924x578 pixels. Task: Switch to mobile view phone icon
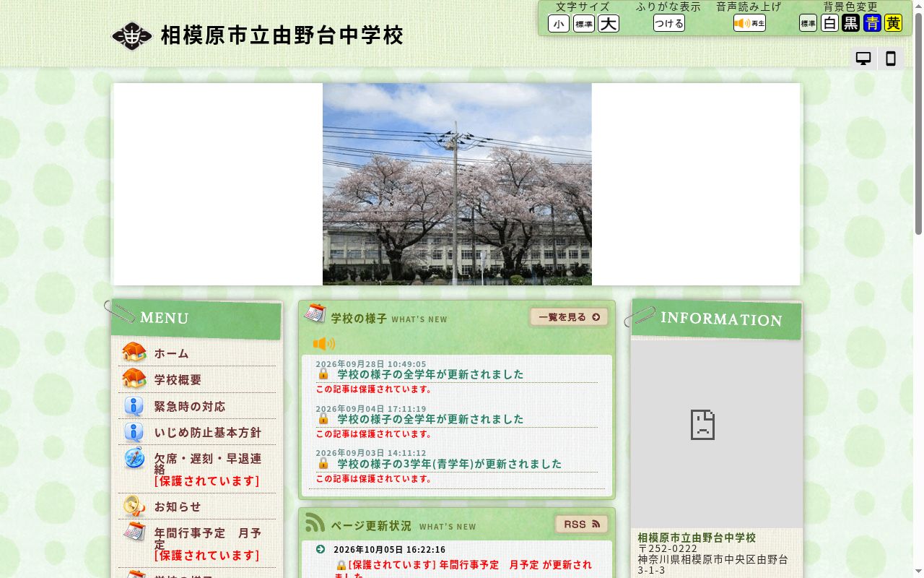point(891,59)
